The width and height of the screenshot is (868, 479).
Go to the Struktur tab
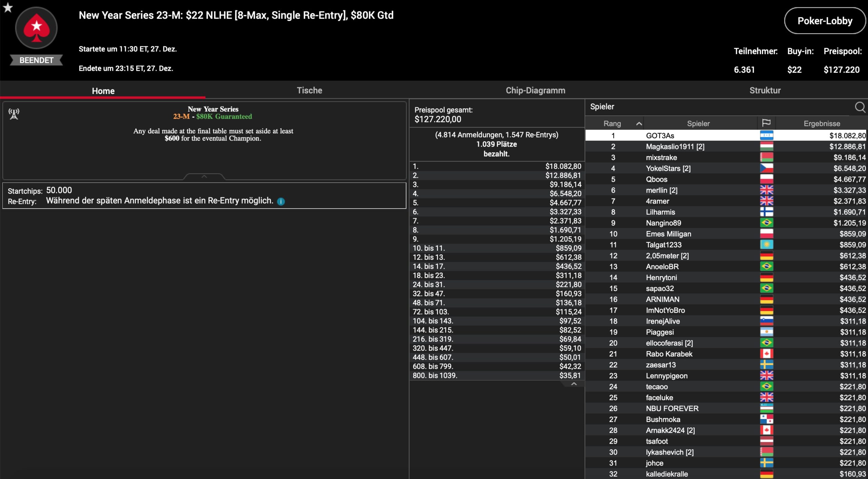tap(765, 91)
